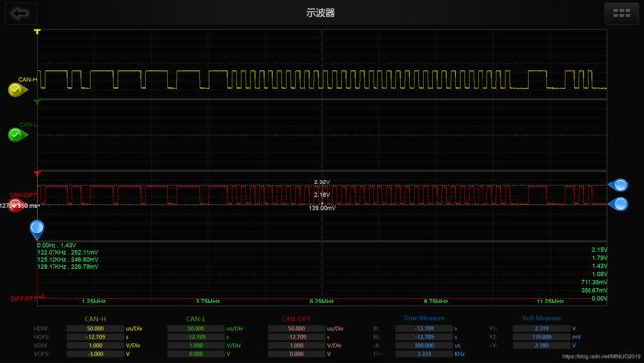
Task: Click the 358.67mV FFT scale label
Action: click(x=594, y=291)
